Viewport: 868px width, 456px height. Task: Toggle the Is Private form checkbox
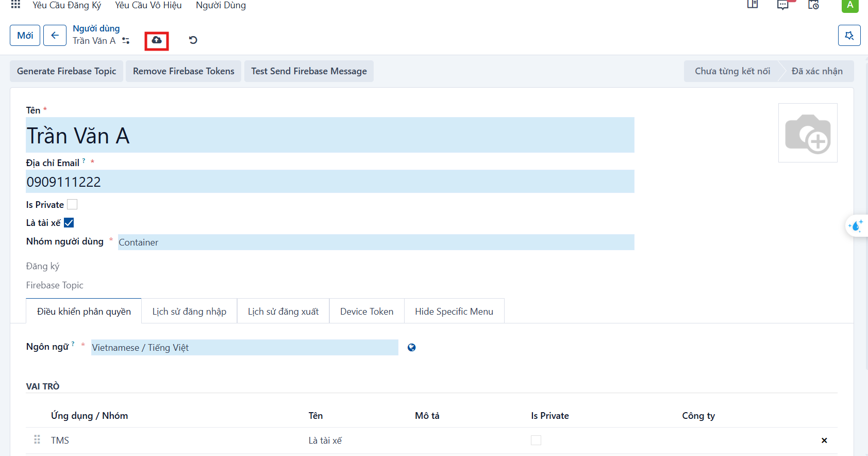pos(72,205)
